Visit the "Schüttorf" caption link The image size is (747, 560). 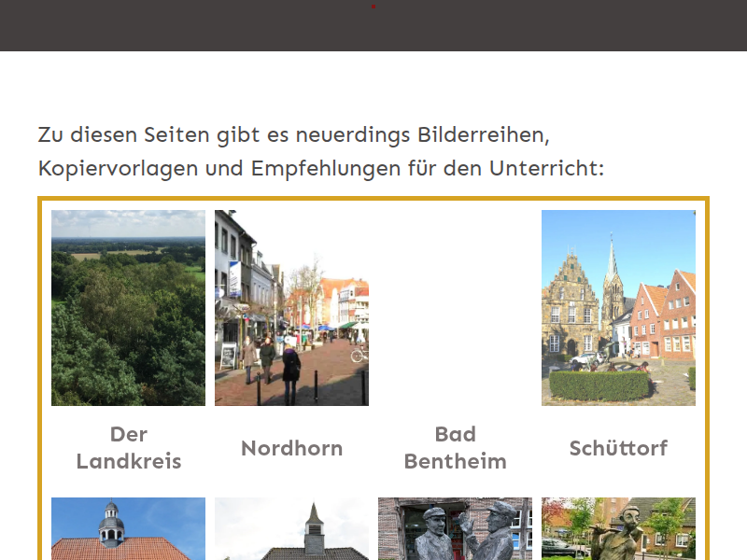(x=618, y=448)
